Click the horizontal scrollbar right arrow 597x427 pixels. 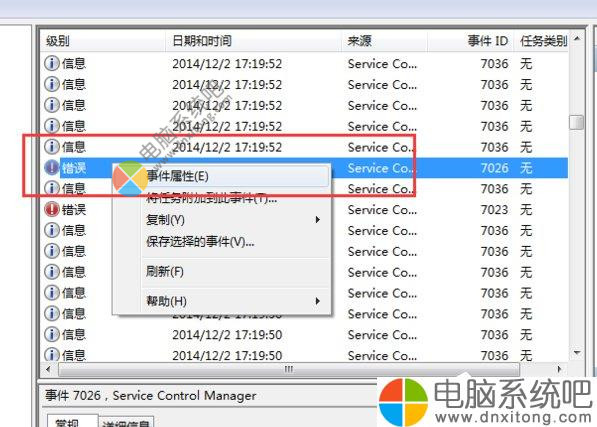point(559,369)
